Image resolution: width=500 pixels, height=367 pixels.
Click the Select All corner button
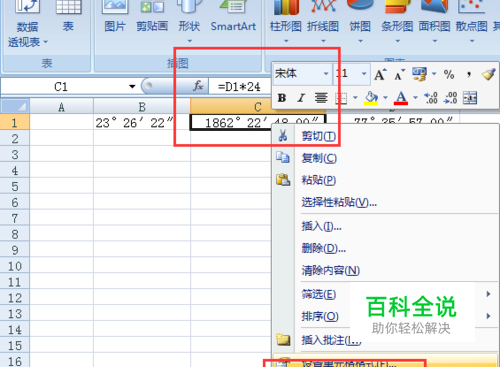(15, 107)
